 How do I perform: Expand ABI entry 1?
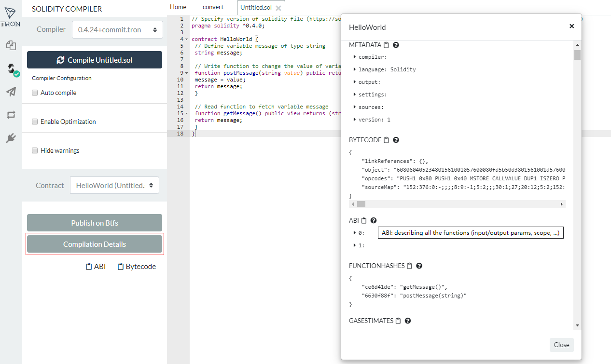(355, 245)
